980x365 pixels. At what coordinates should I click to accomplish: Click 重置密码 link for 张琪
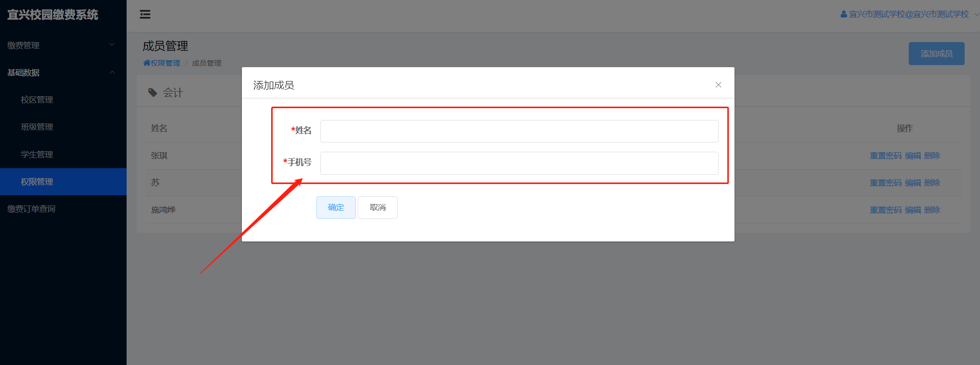pyautogui.click(x=886, y=155)
